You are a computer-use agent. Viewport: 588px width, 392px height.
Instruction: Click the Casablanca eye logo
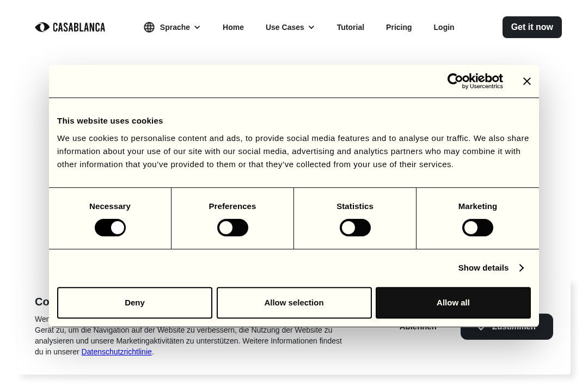click(x=42, y=27)
